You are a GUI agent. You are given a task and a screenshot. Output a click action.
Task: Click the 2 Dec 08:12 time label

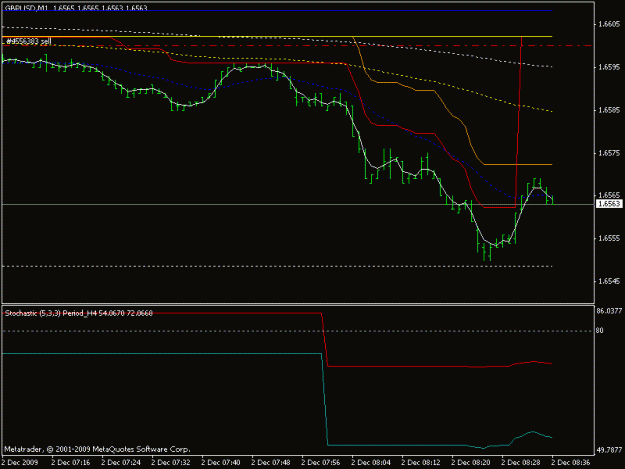[421, 462]
